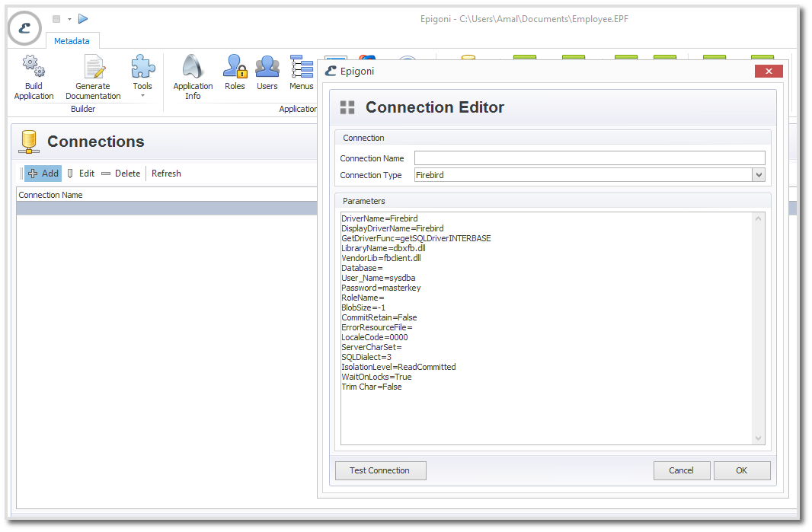Click the Connection Editor grid icon

[x=347, y=107]
